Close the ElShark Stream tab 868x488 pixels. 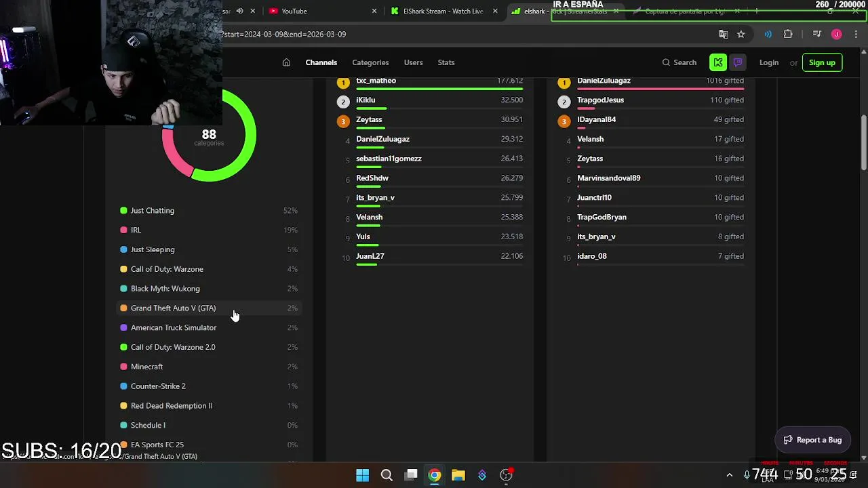(495, 11)
